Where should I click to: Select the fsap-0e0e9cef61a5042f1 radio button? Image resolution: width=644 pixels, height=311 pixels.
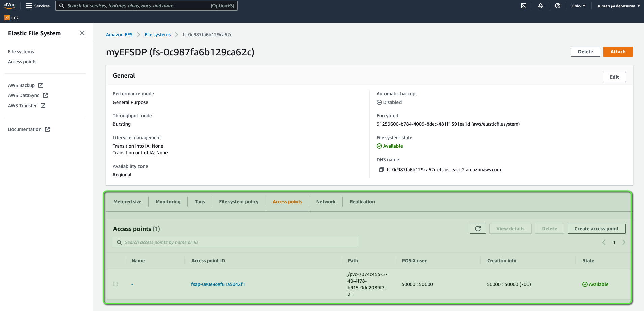pyautogui.click(x=115, y=284)
